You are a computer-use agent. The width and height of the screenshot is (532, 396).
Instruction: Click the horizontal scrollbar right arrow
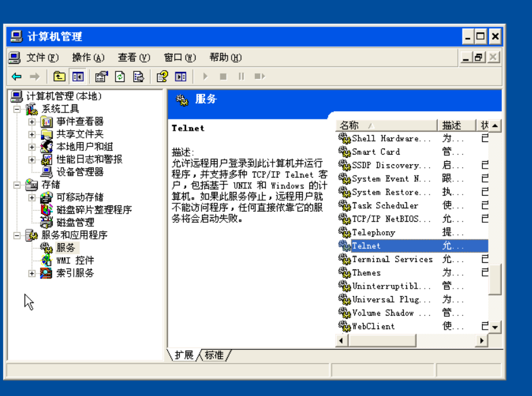[x=482, y=340]
